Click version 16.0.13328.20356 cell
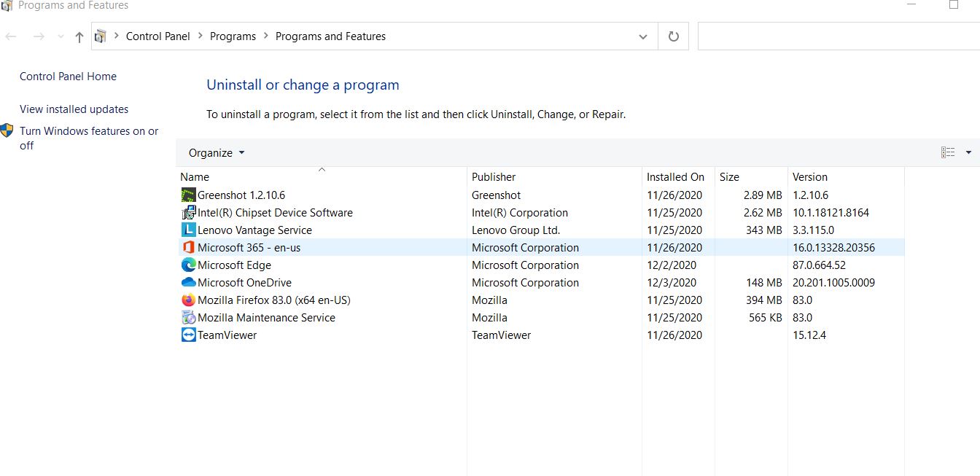980x476 pixels. click(833, 248)
